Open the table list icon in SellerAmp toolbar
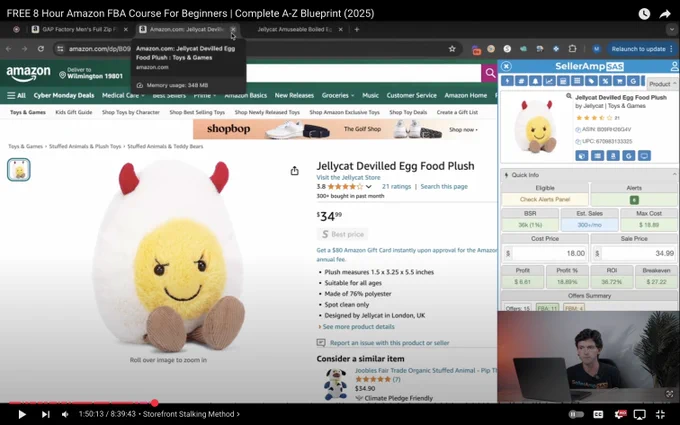Image resolution: width=680 pixels, height=425 pixels. (x=577, y=81)
